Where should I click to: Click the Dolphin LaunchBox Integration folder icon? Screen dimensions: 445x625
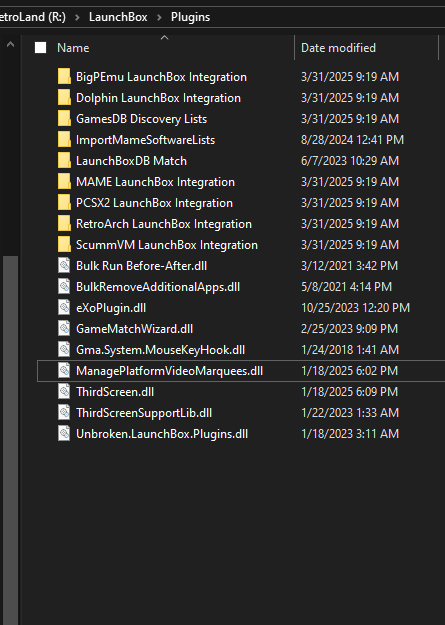point(64,98)
